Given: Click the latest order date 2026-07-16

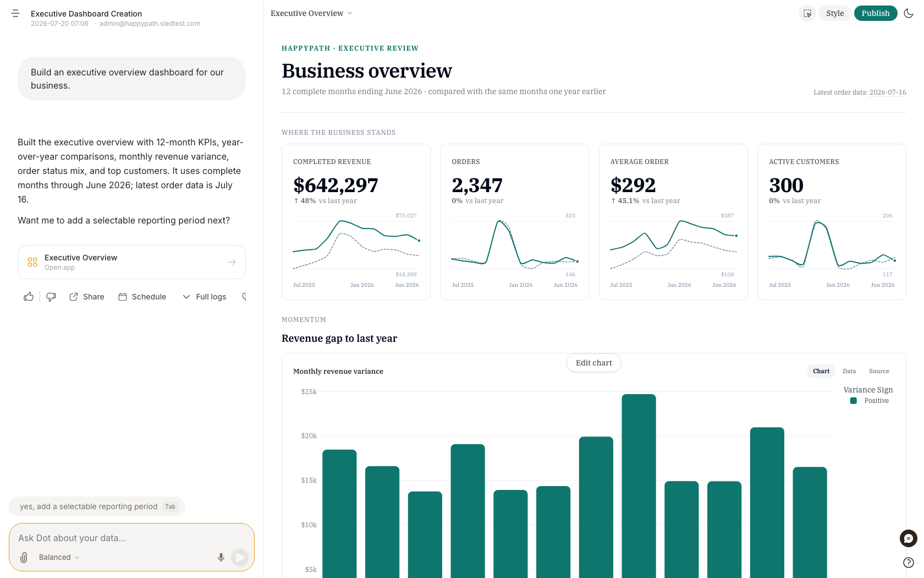Looking at the screenshot, I should tap(888, 92).
